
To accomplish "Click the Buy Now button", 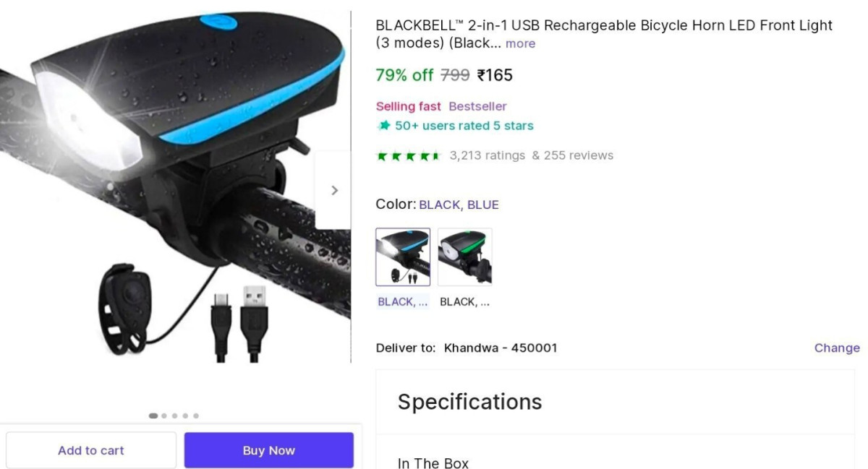I will pos(269,450).
